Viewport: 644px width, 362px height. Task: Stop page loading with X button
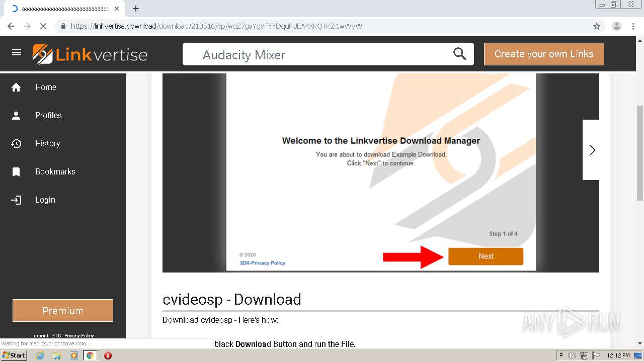(43, 26)
